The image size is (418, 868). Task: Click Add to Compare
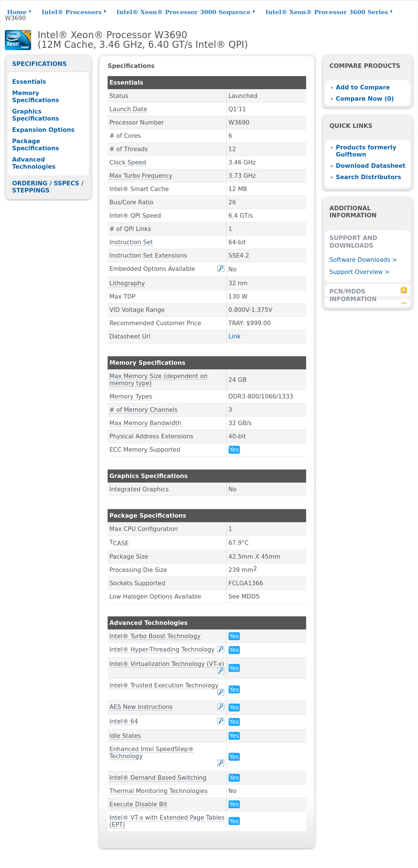[x=362, y=87]
